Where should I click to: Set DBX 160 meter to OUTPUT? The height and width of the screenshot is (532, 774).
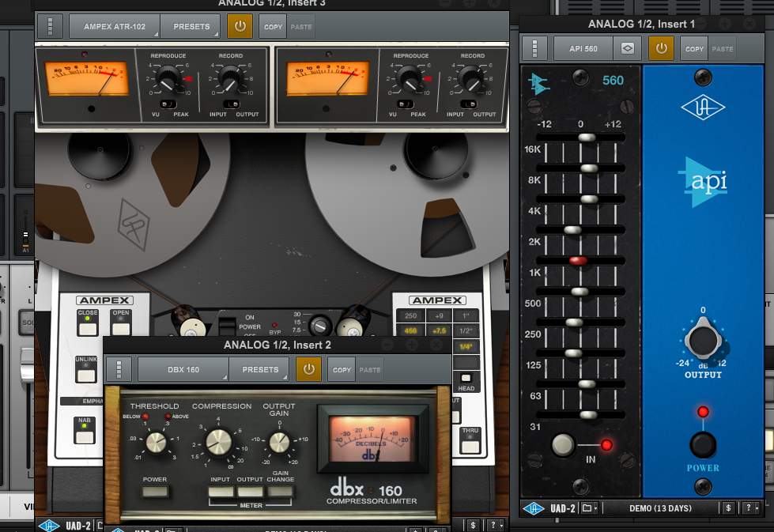(x=251, y=492)
